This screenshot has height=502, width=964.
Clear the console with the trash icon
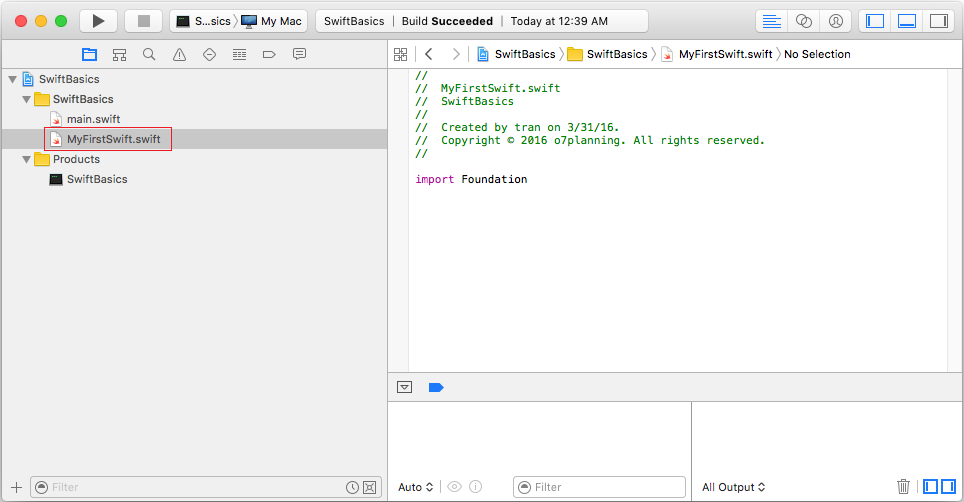[x=903, y=487]
